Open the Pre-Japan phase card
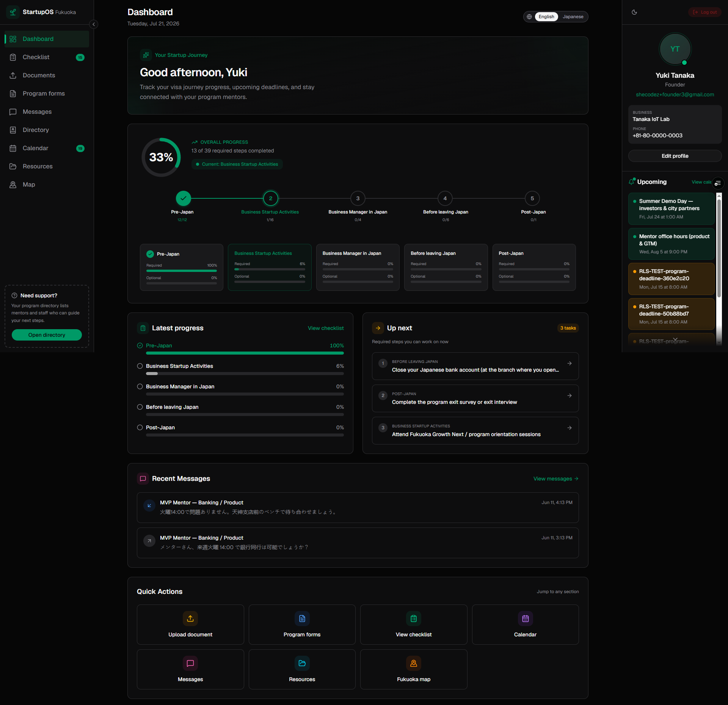This screenshot has height=705, width=728. point(182,267)
